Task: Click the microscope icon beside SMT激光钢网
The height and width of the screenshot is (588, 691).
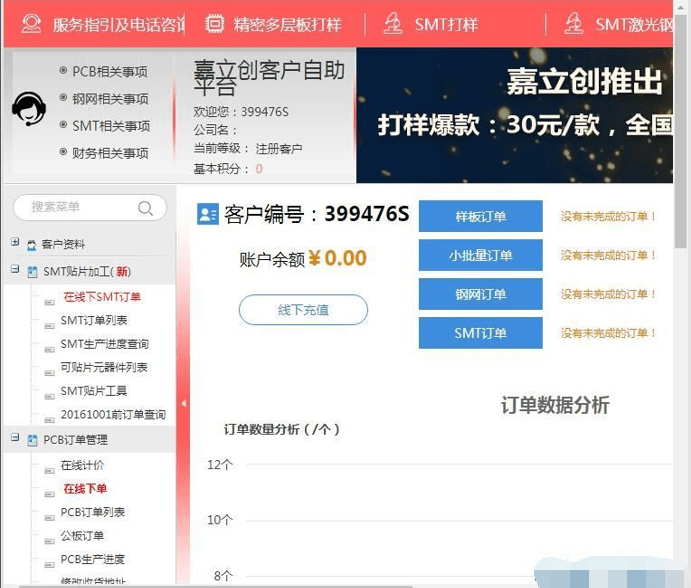Action: [574, 24]
